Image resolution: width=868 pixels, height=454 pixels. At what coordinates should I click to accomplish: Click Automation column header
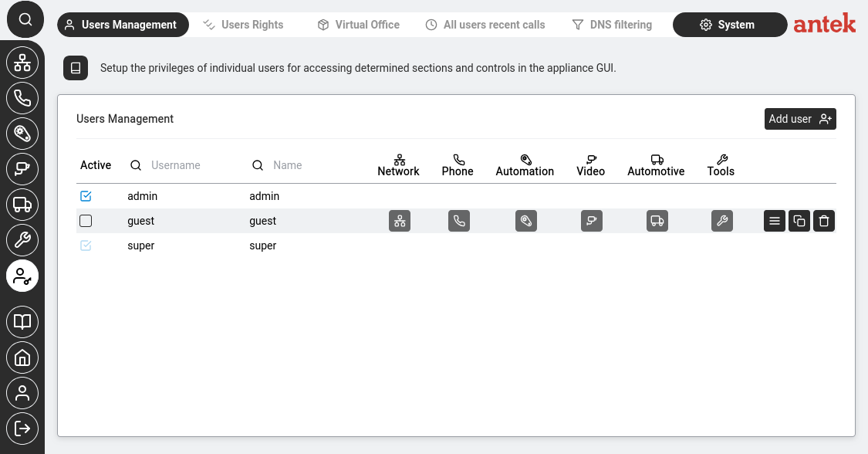coord(525,165)
